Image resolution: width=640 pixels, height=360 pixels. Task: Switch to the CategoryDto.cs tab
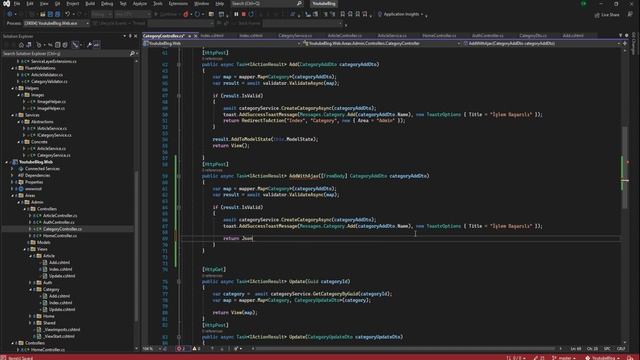(x=533, y=36)
